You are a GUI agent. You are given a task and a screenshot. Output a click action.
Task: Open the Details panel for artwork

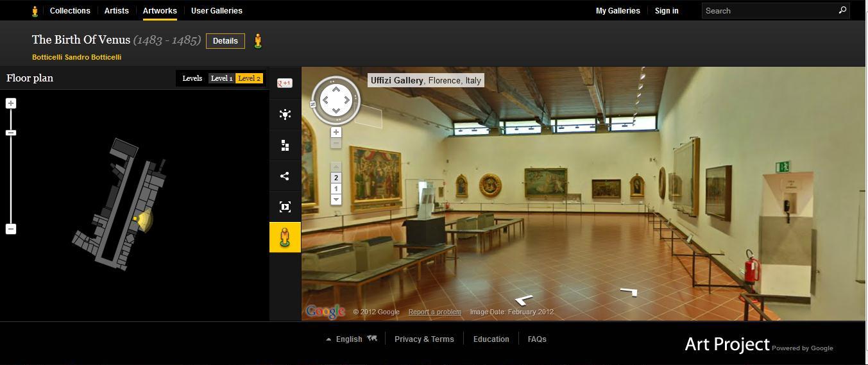[225, 41]
